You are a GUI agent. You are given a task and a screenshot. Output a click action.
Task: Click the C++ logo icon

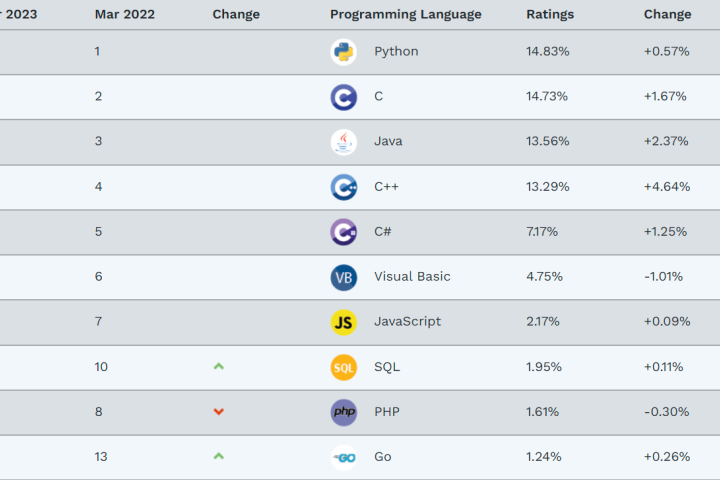[343, 187]
